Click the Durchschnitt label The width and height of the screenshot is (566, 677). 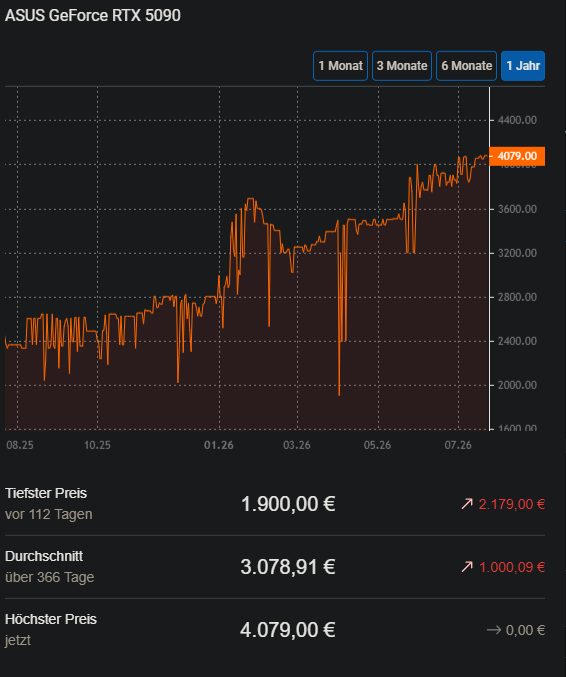44,556
